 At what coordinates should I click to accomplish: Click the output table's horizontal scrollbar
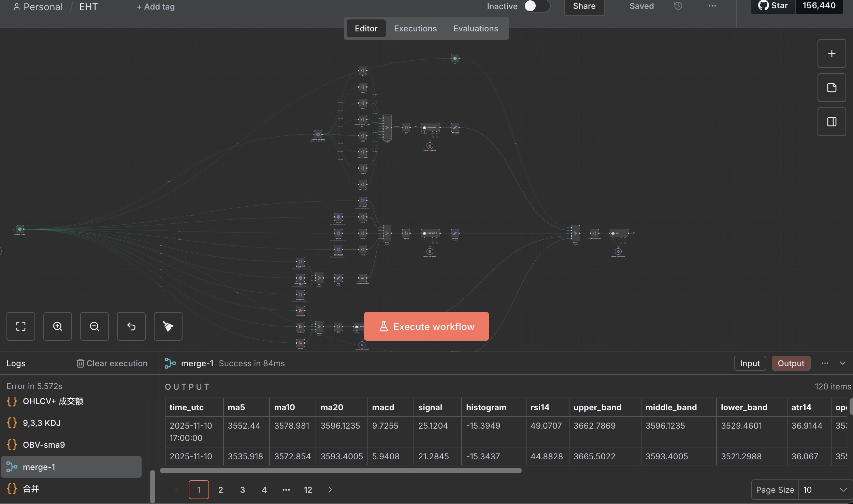341,471
